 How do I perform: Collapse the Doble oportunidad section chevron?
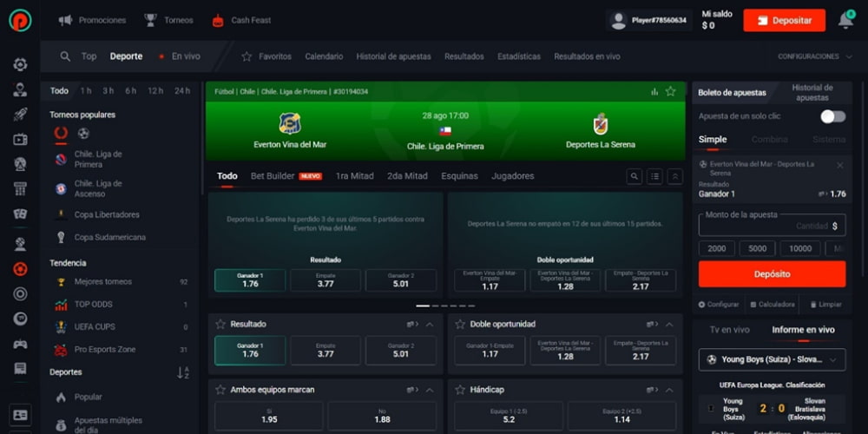[669, 325]
